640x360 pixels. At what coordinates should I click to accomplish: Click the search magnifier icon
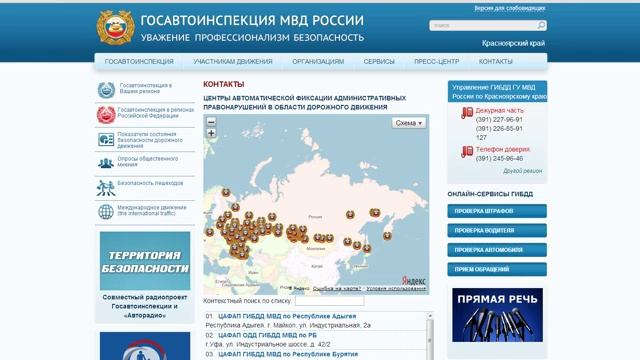541,25
